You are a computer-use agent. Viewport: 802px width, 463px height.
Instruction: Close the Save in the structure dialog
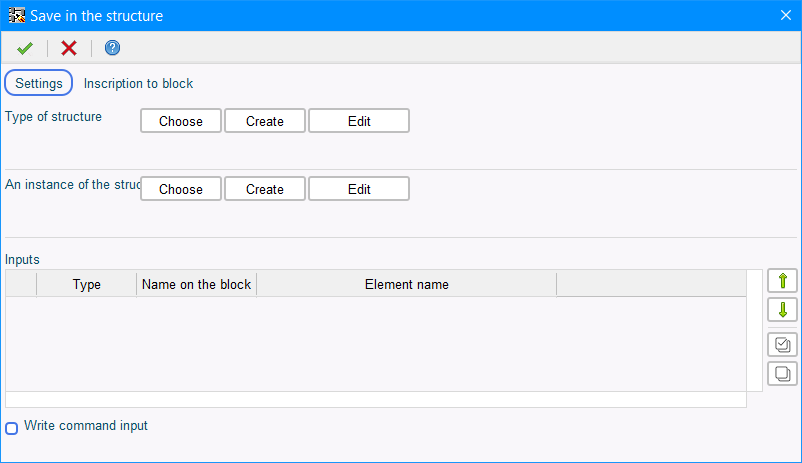click(x=786, y=15)
